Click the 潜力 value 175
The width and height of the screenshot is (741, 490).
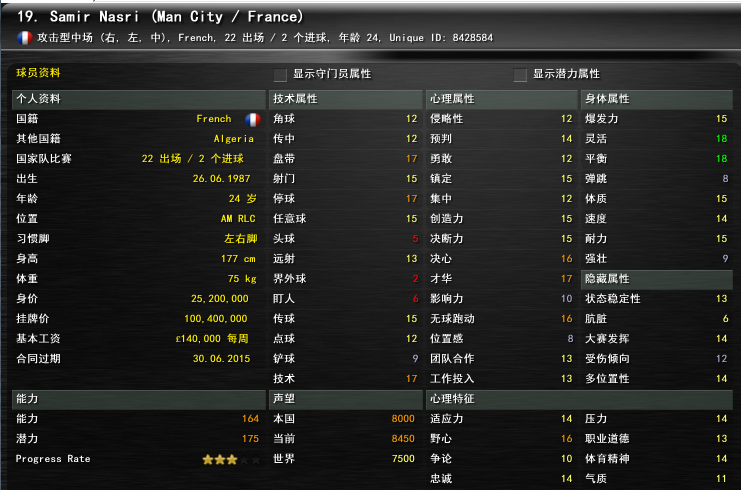(250, 438)
